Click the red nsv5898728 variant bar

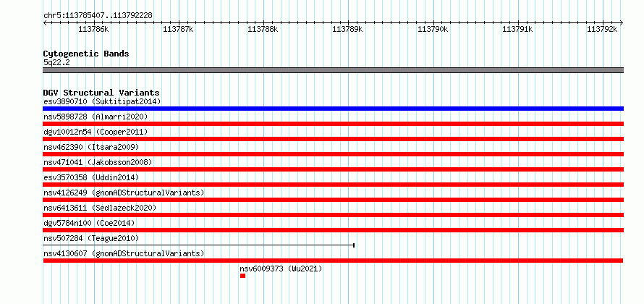(333, 124)
